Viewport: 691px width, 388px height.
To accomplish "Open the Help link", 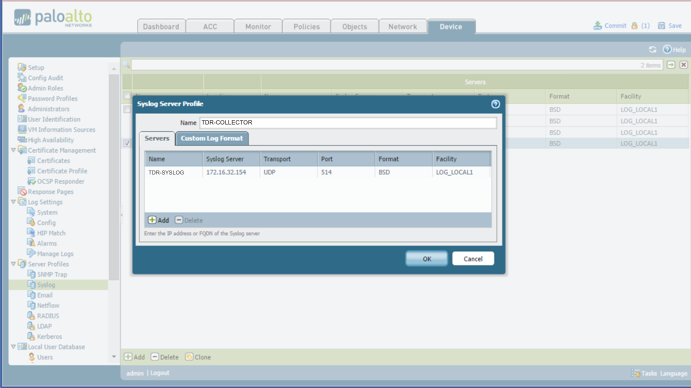I will pyautogui.click(x=675, y=49).
